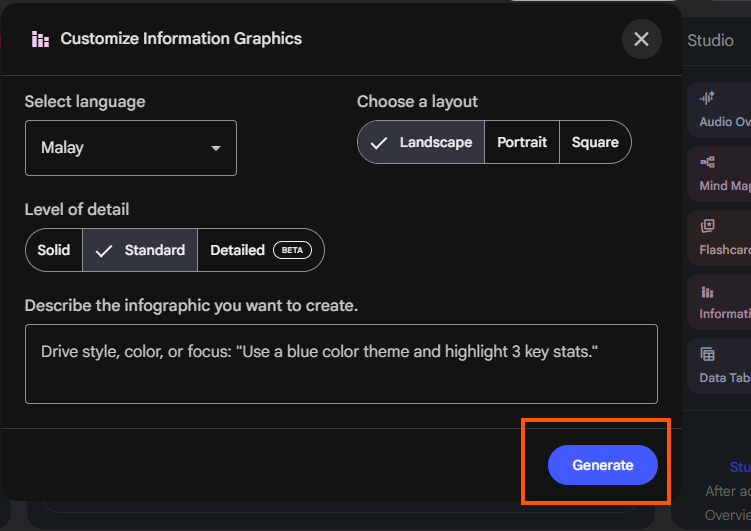Click the checkmark icon beside Landscape

pos(379,143)
